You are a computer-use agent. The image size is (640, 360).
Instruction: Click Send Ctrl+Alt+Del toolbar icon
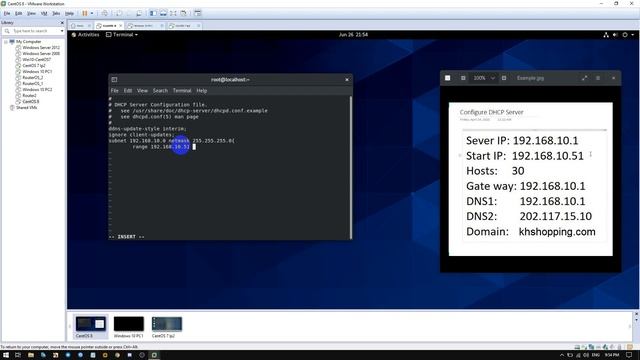tap(105, 13)
